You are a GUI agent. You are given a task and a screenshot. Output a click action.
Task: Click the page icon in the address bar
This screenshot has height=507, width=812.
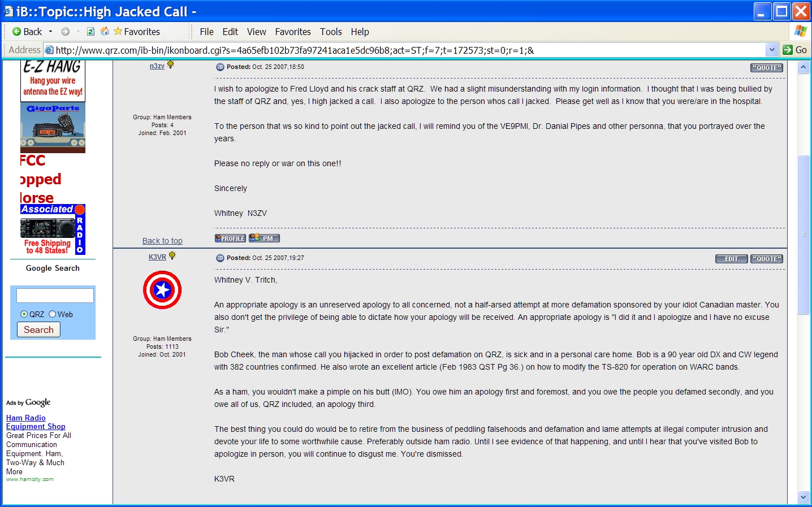pyautogui.click(x=49, y=50)
